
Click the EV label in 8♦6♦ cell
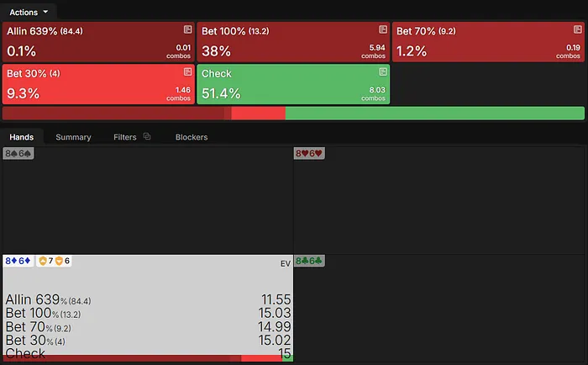pyautogui.click(x=284, y=263)
